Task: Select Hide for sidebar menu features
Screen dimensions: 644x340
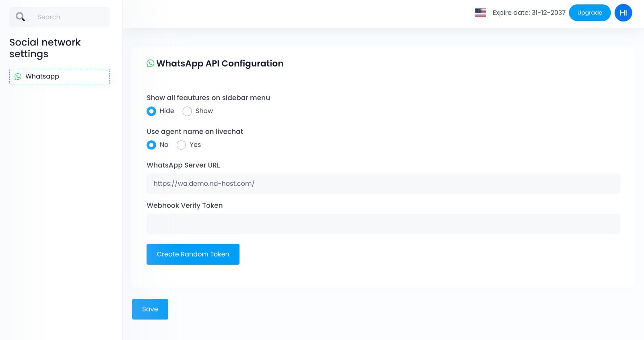Action: [x=151, y=111]
